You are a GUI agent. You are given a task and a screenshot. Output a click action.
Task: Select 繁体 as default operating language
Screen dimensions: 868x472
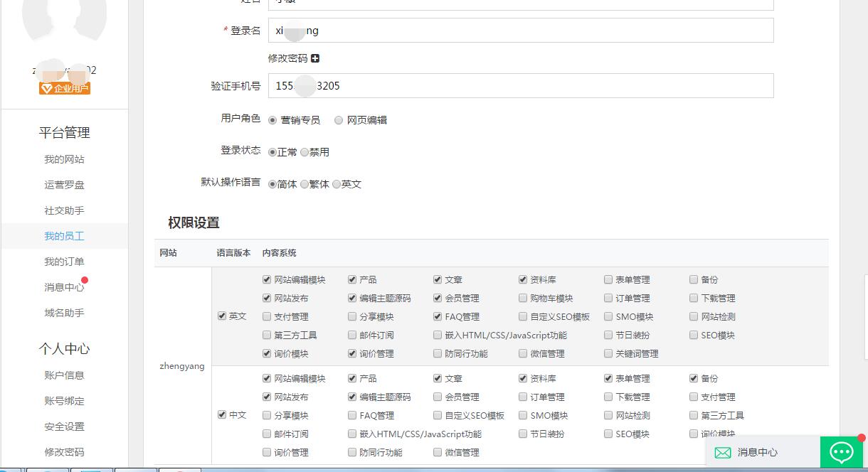(x=305, y=184)
